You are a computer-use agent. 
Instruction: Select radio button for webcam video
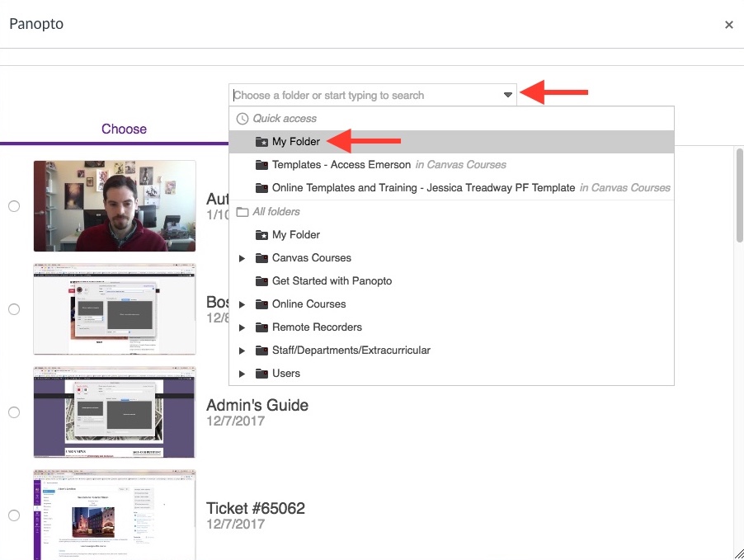14,206
